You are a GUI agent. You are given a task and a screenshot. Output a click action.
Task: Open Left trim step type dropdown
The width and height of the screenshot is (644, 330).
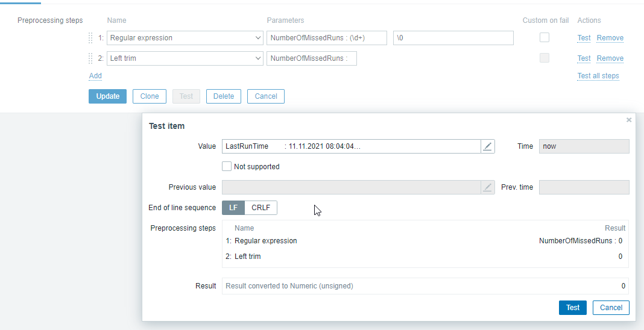[185, 58]
